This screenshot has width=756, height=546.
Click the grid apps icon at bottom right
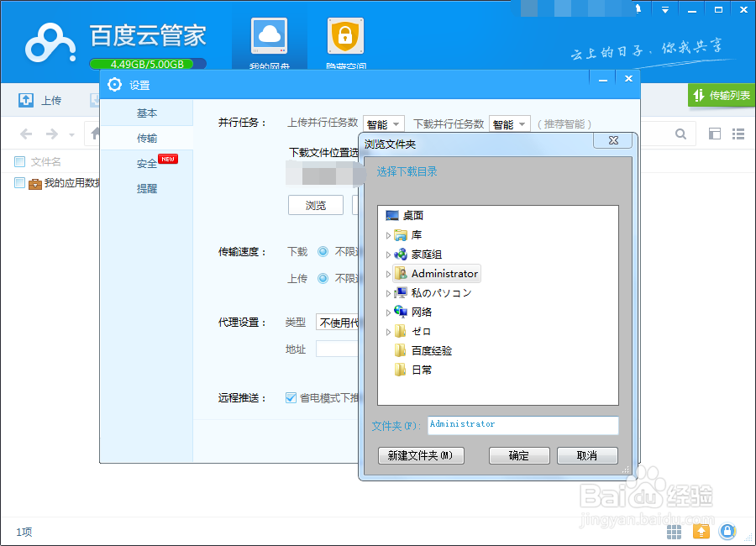674,532
